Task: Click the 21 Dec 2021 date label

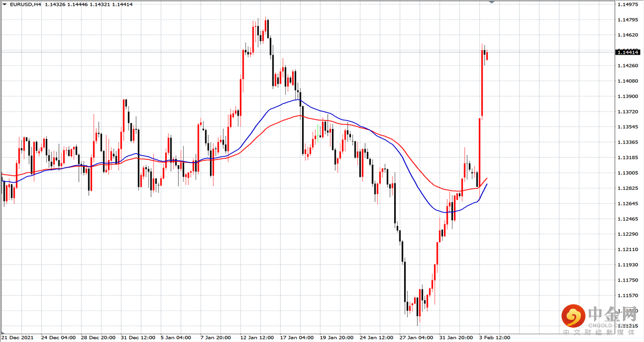Action: (17, 337)
